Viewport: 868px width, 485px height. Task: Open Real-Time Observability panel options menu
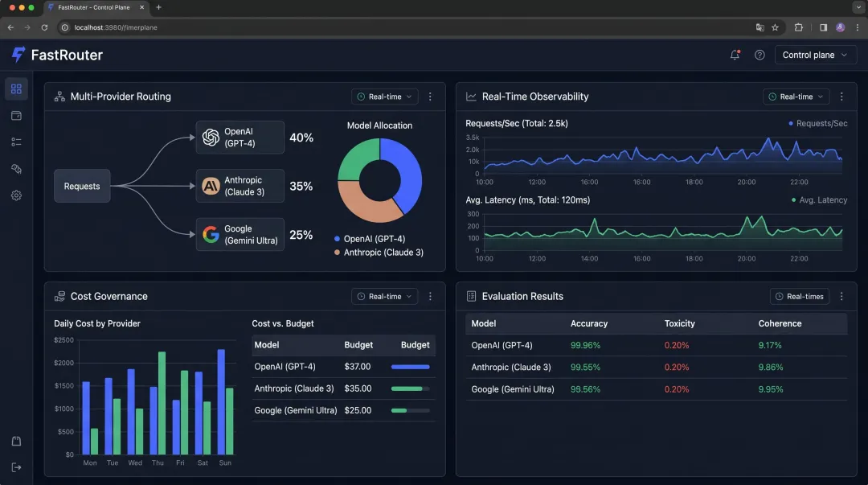[841, 97]
